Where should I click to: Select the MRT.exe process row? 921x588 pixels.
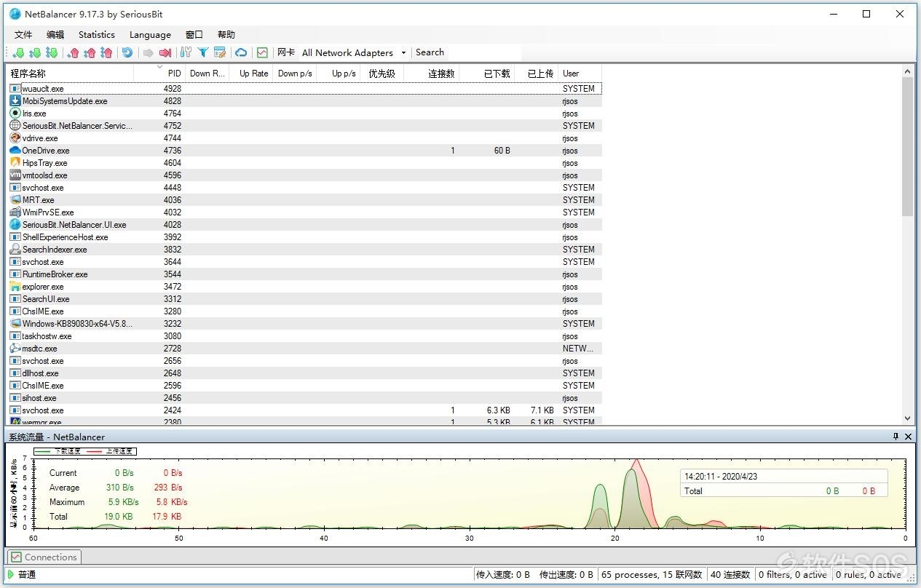click(x=305, y=200)
